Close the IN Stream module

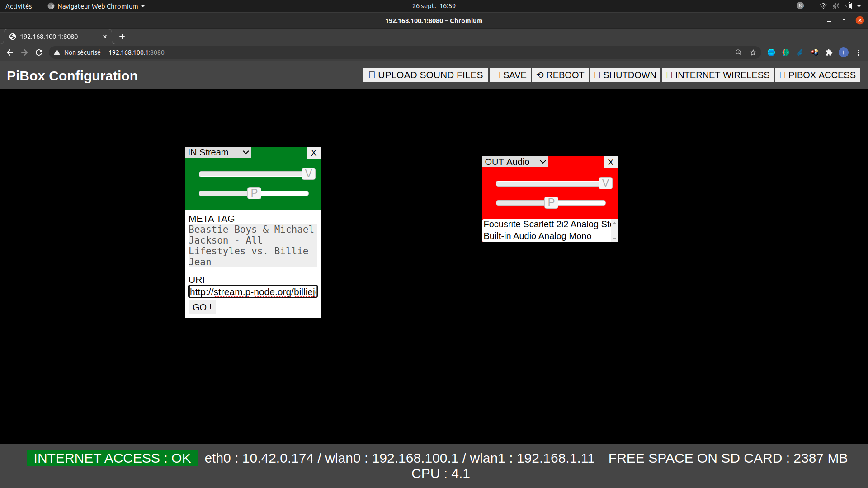click(x=313, y=153)
